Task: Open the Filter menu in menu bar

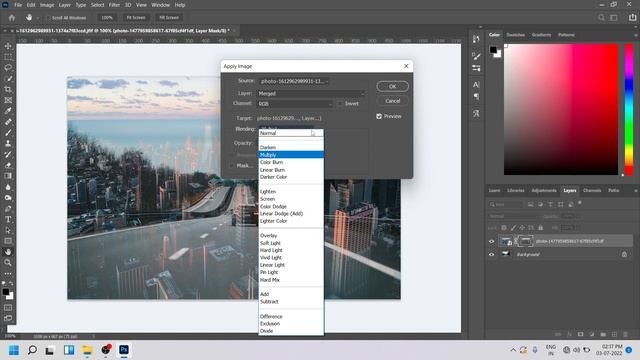Action: coord(114,5)
